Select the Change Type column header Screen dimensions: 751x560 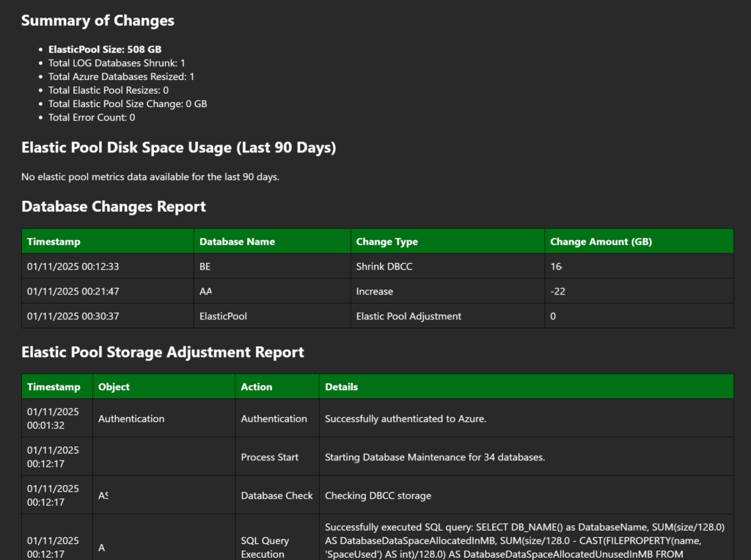[387, 241]
